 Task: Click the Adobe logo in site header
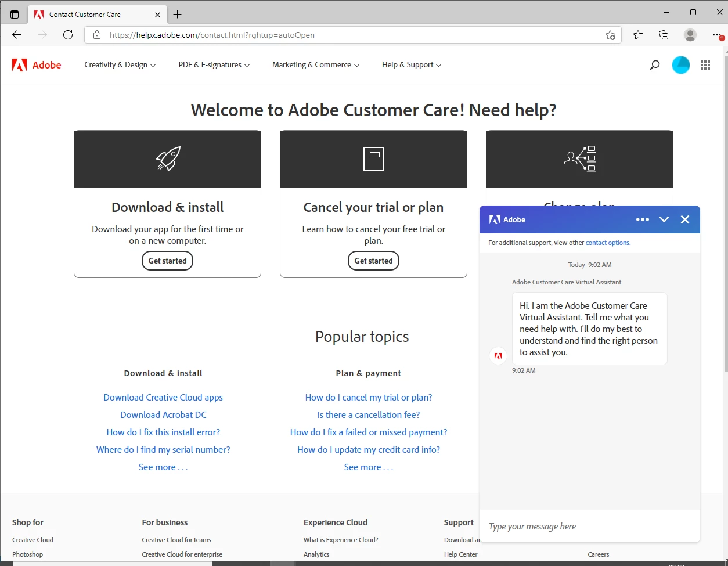37,65
